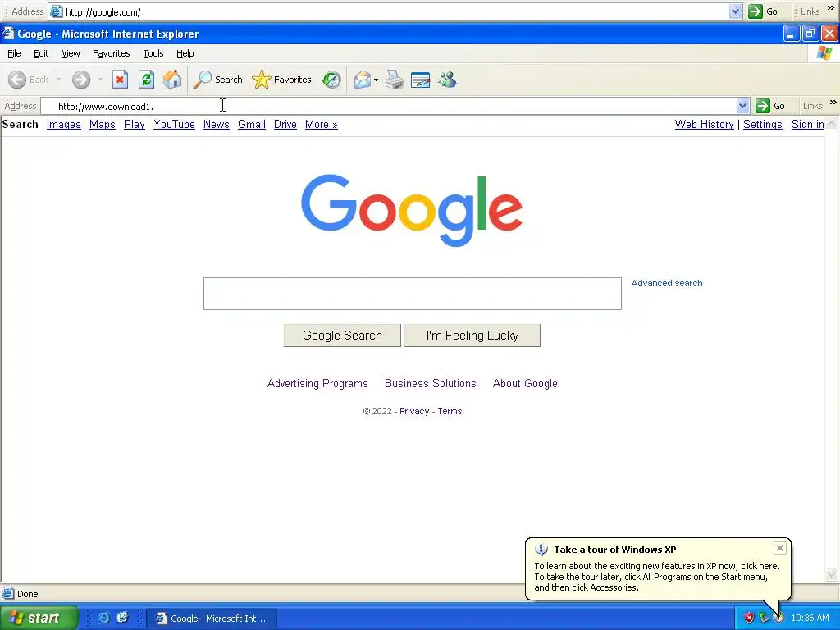Open the Help menu
This screenshot has width=840, height=630.
click(185, 53)
